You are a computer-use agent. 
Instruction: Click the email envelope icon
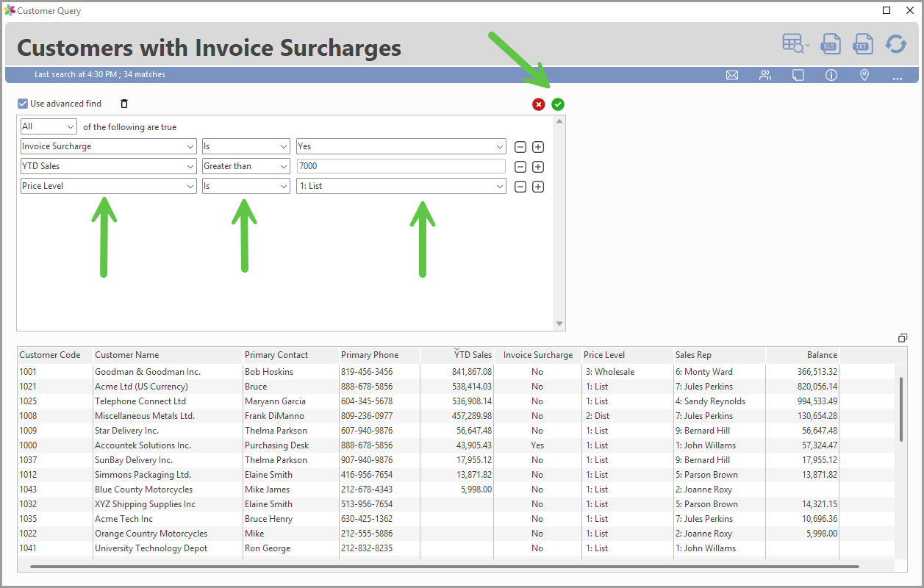coord(732,75)
